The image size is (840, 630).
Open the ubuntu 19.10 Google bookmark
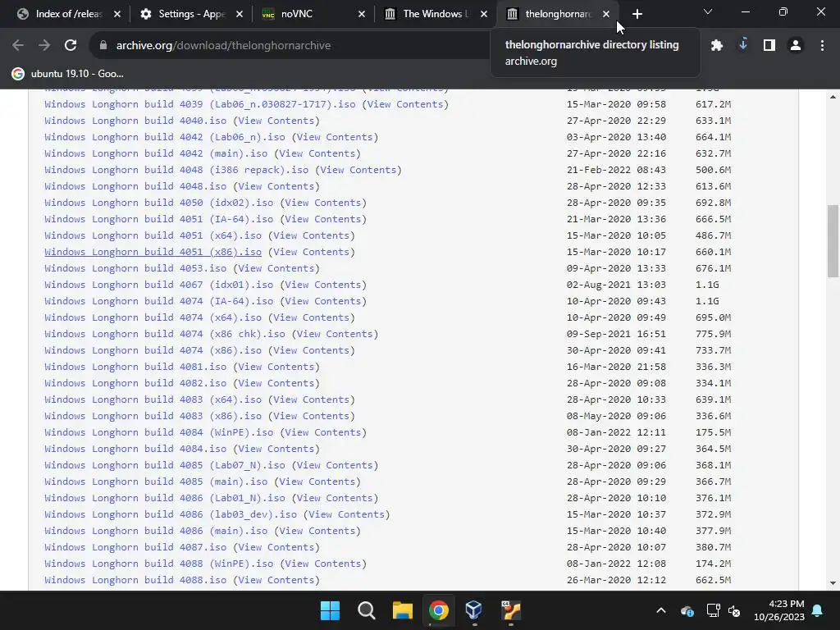[68, 74]
